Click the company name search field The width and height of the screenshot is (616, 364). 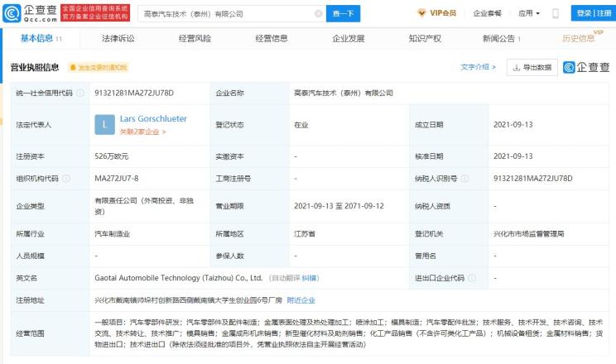(x=228, y=14)
